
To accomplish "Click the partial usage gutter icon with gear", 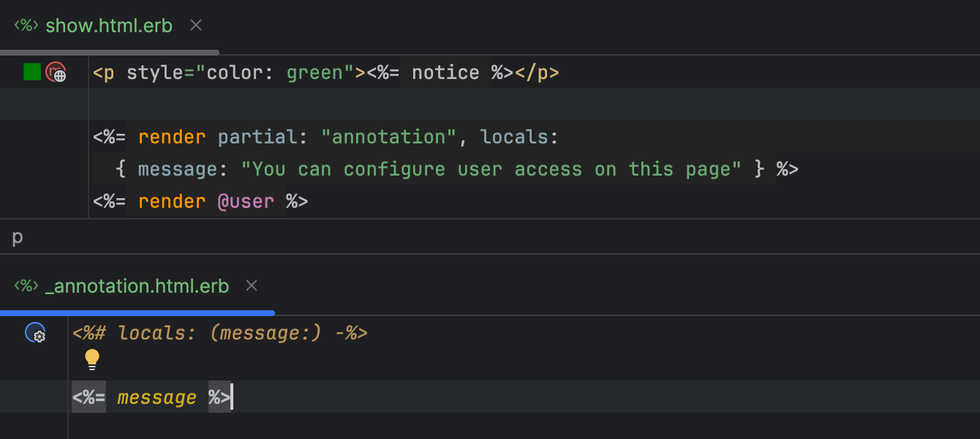I will 36,333.
